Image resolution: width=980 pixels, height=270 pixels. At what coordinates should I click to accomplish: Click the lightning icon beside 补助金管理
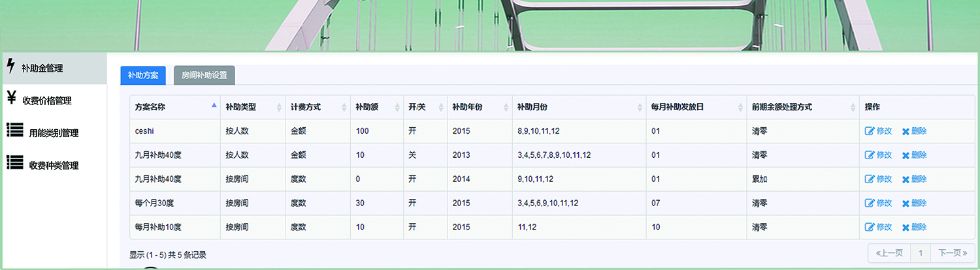[x=10, y=67]
